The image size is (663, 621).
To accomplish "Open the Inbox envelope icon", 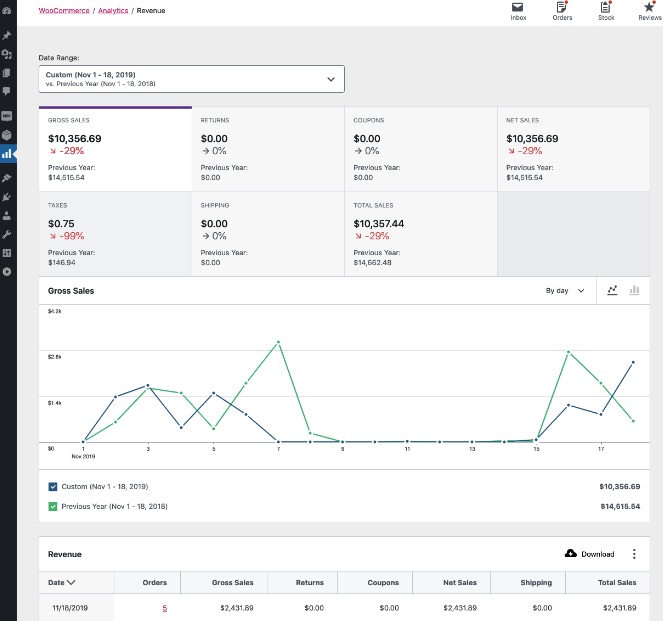I will (x=518, y=7).
